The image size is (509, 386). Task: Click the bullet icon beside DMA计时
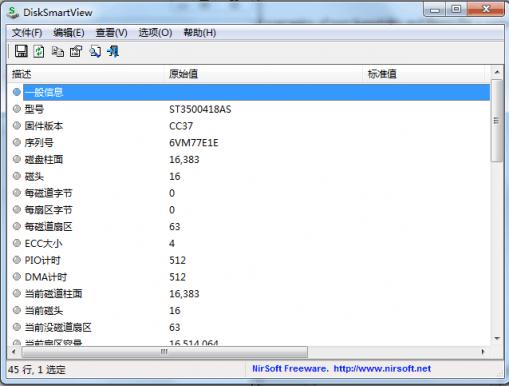(17, 276)
